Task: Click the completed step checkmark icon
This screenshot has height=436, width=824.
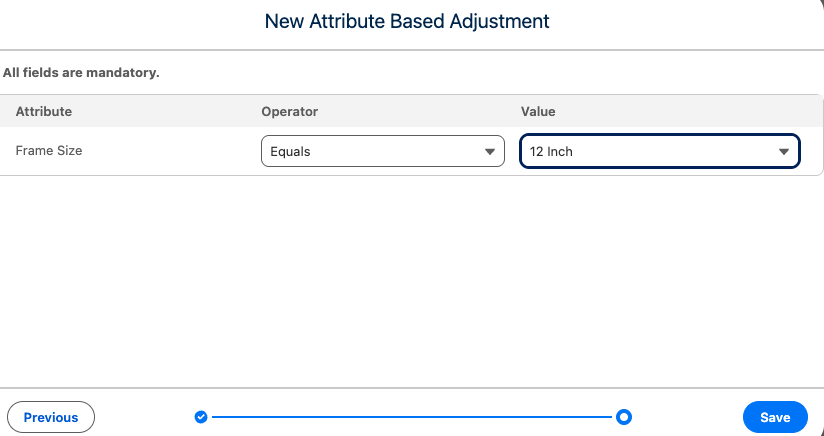Action: click(201, 416)
